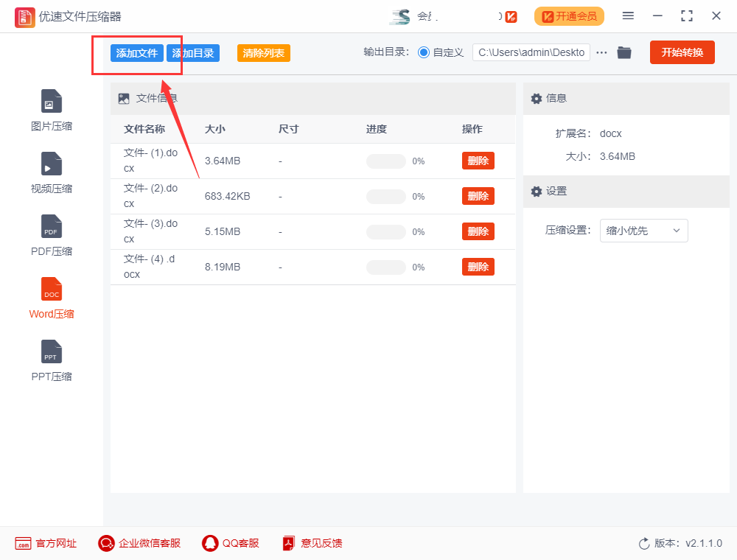Click progress bar of 5.15MB file

pos(386,232)
